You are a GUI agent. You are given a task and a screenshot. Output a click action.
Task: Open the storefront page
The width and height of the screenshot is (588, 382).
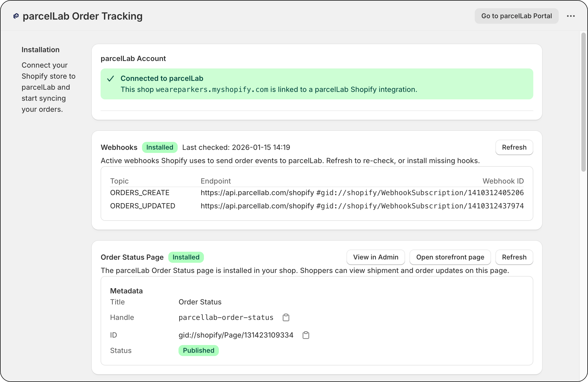pos(450,257)
